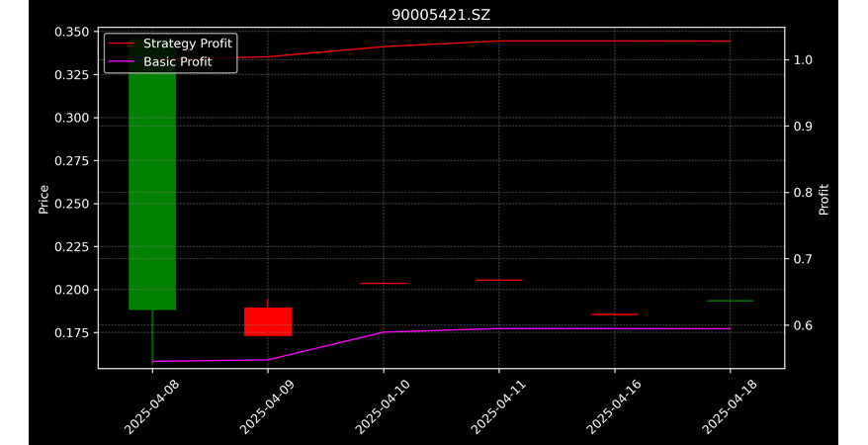Click the Profit axis label
Viewport: 868px width, 445px height.
click(825, 200)
